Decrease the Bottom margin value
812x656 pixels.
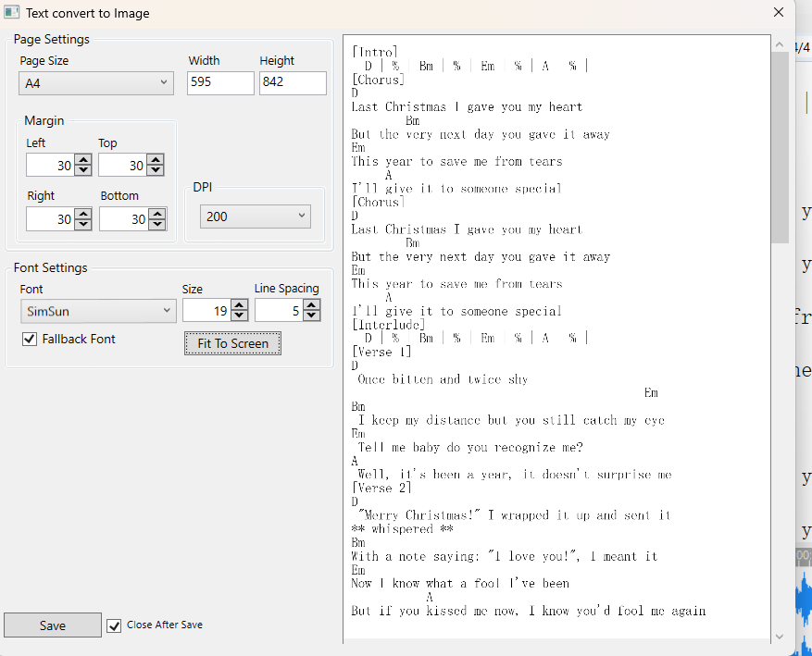click(x=157, y=225)
